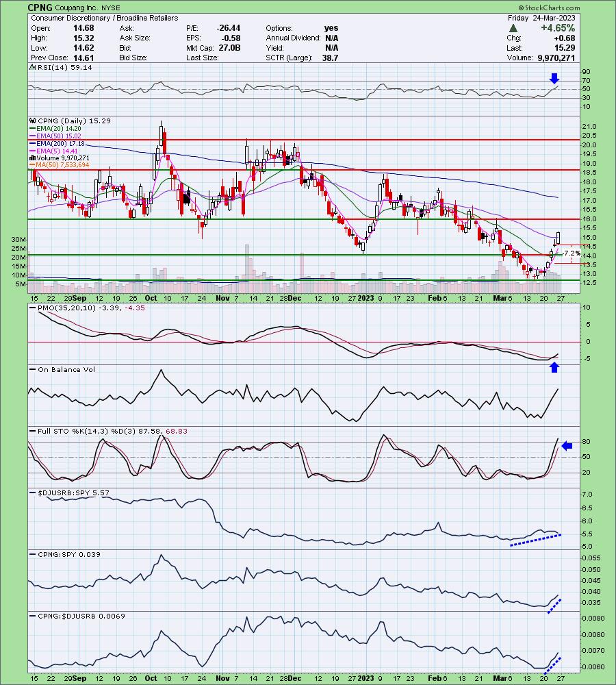The width and height of the screenshot is (616, 685).
Task: Click the SCTR (Large) value 38.7
Action: [331, 58]
